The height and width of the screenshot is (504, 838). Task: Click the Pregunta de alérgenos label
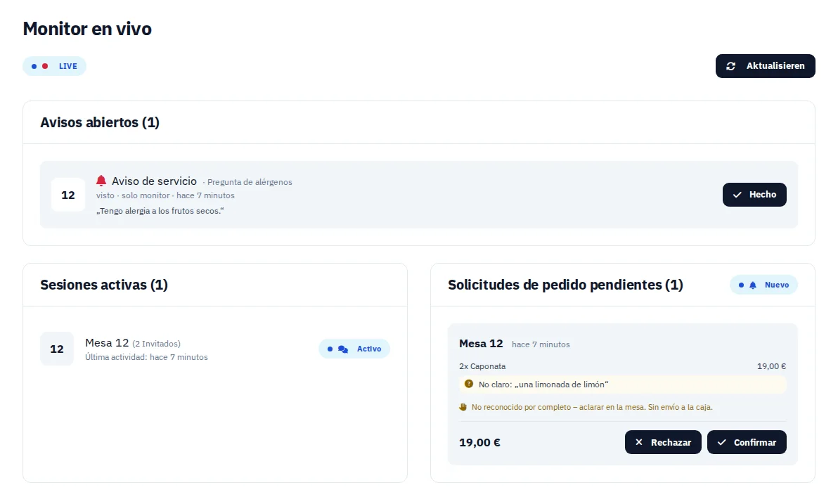coord(250,182)
